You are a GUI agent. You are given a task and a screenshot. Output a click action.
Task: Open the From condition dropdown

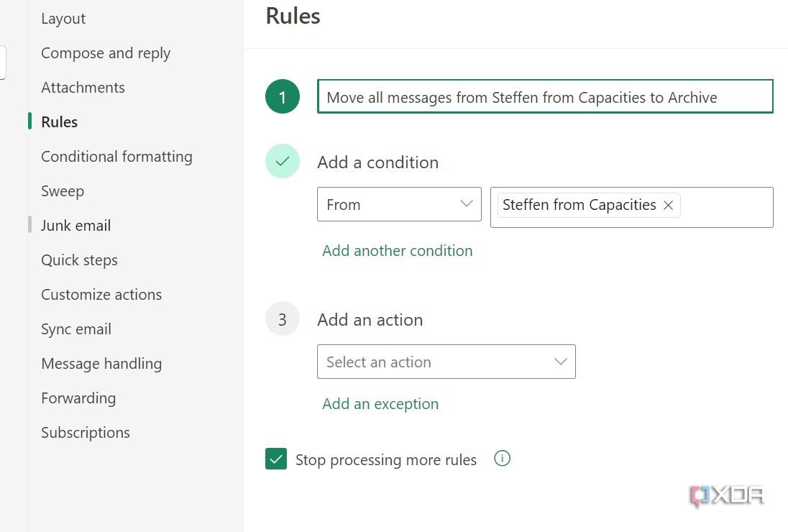399,204
